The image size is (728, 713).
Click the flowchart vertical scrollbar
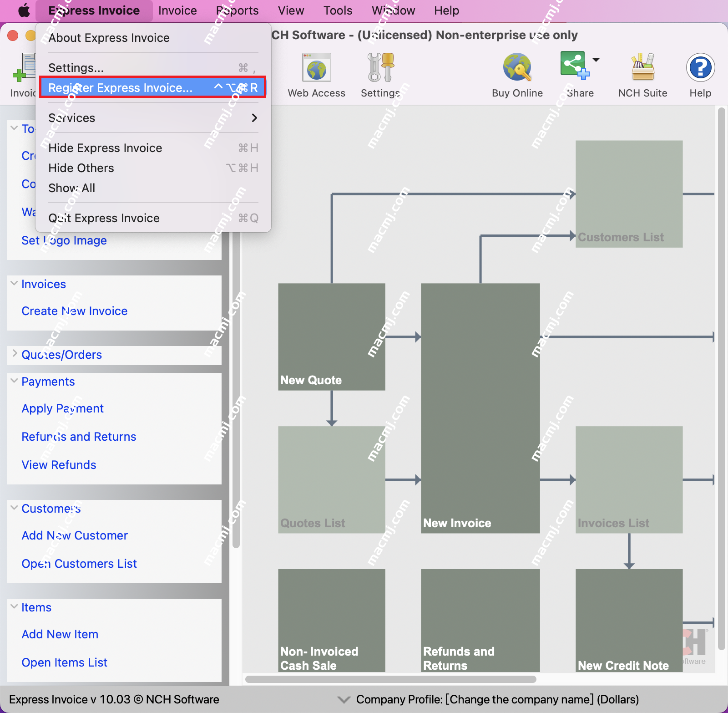click(721, 379)
